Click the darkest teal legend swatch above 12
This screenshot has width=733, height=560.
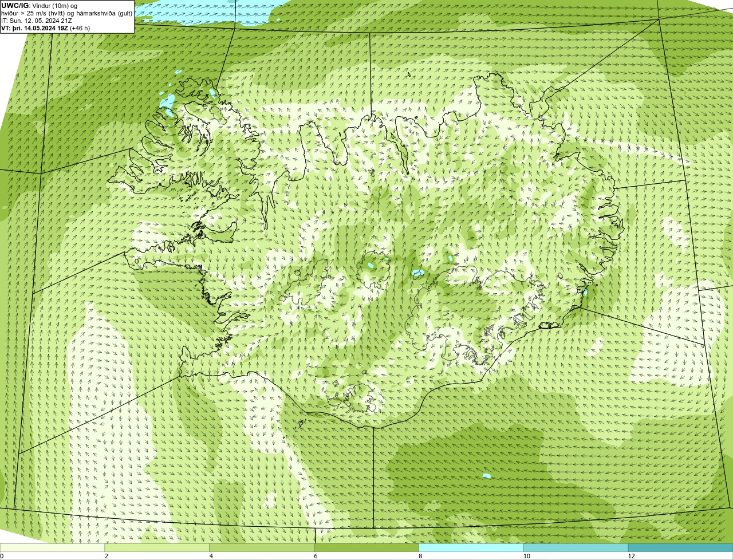pos(680,547)
